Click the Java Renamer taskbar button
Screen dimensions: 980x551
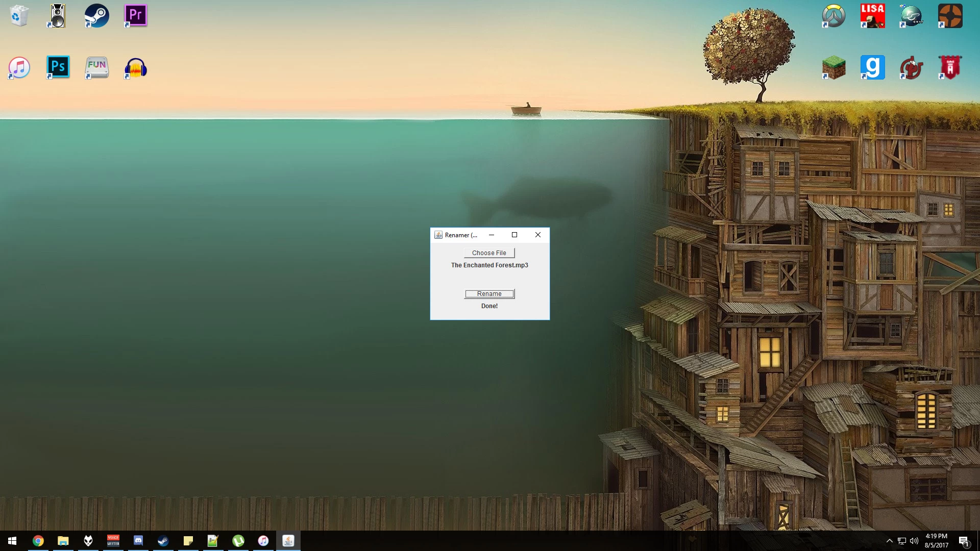tap(288, 541)
